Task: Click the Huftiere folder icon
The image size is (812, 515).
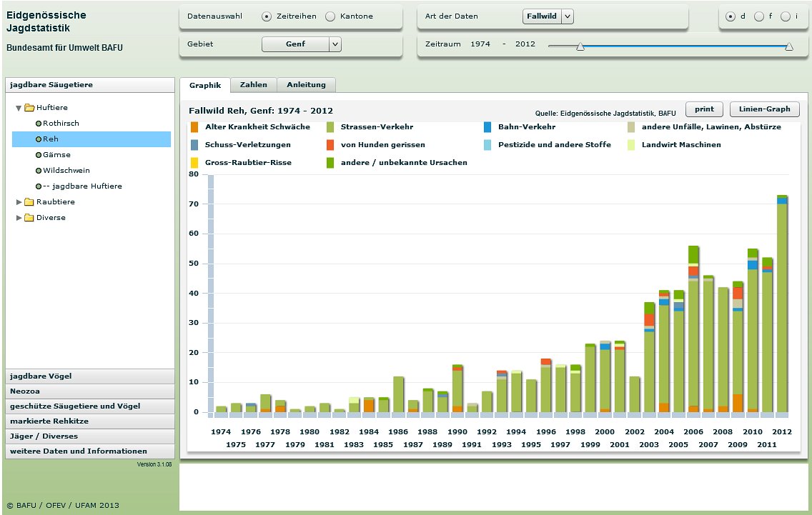Action: pyautogui.click(x=29, y=108)
